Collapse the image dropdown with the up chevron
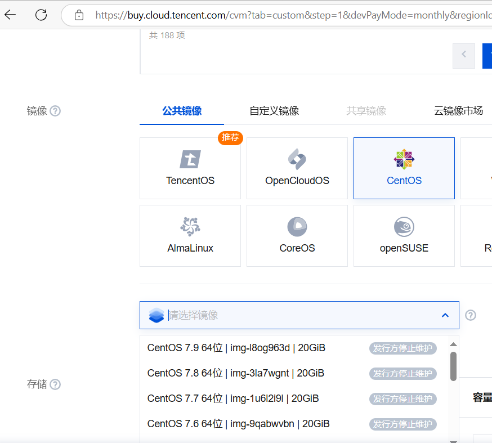Image resolution: width=492 pixels, height=448 pixels. [445, 315]
